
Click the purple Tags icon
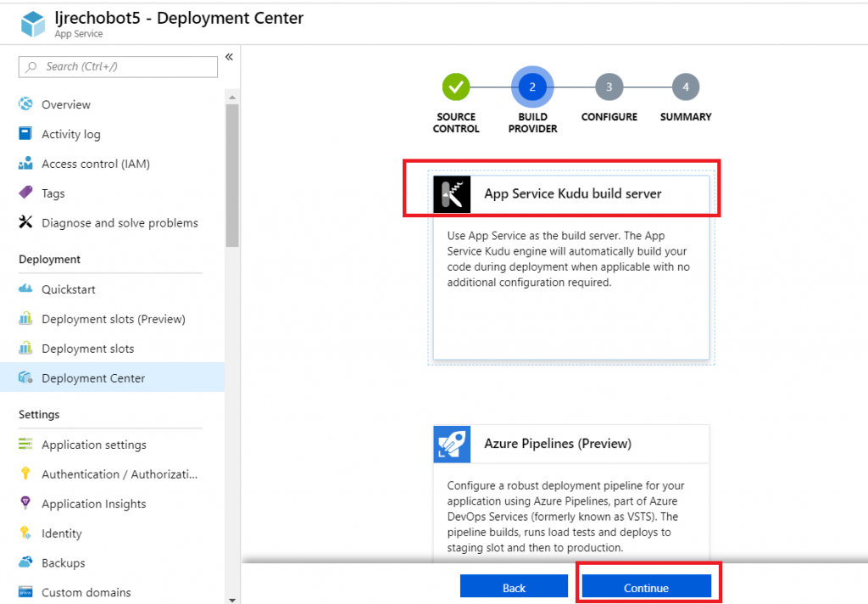click(x=25, y=193)
